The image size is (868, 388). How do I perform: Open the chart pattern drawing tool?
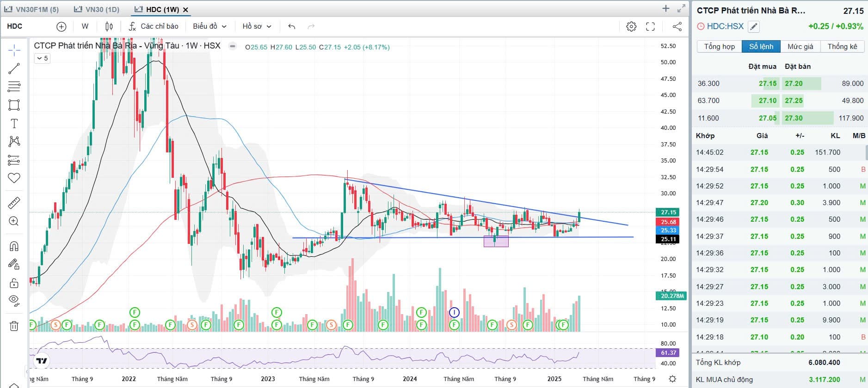coord(14,141)
